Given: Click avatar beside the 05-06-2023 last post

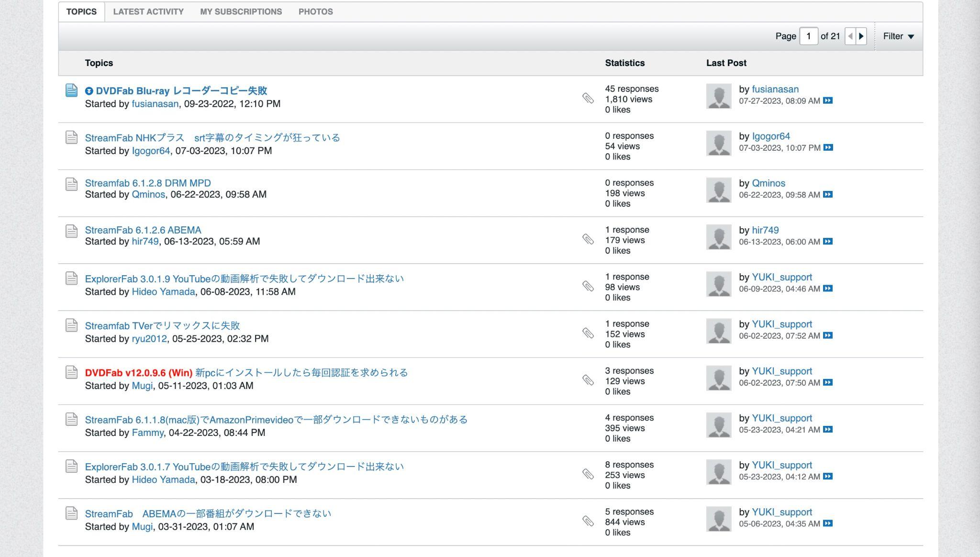Looking at the screenshot, I should [719, 519].
